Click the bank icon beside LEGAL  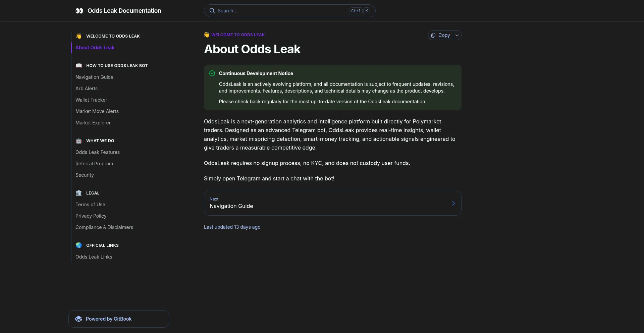click(78, 193)
